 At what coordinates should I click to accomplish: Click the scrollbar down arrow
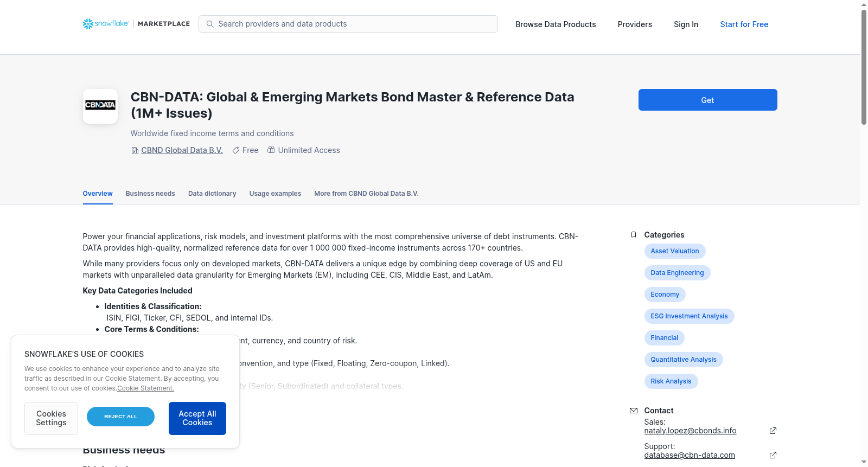pyautogui.click(x=864, y=463)
